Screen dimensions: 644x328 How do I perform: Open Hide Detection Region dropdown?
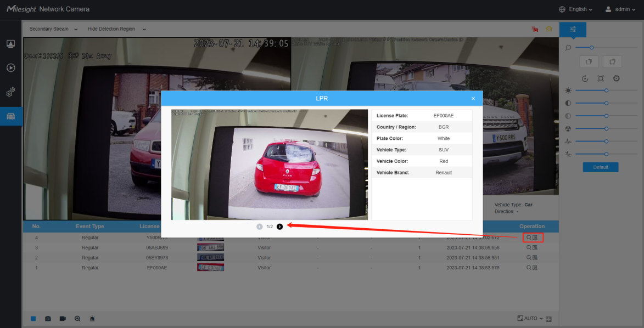click(116, 29)
